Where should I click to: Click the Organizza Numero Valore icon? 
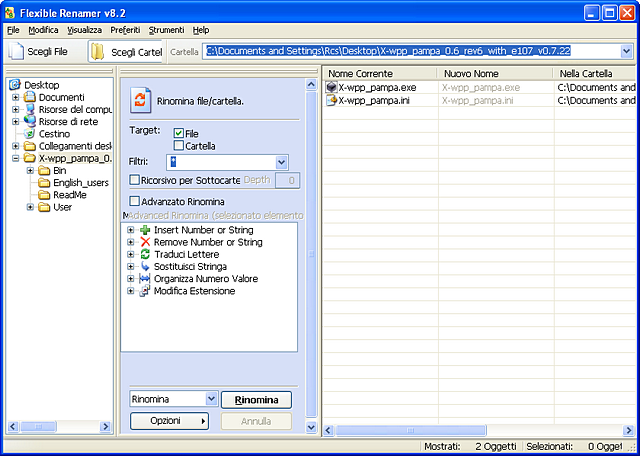click(x=145, y=279)
